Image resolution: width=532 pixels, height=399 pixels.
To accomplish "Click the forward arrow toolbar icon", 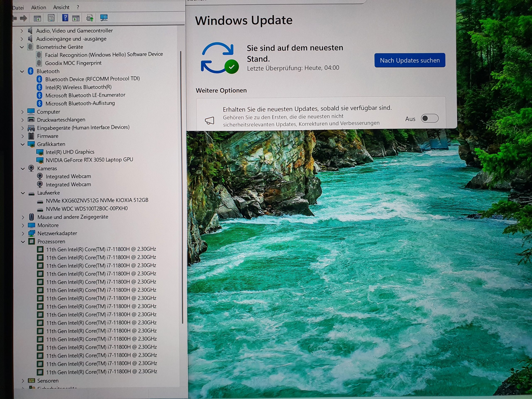I will pyautogui.click(x=23, y=18).
